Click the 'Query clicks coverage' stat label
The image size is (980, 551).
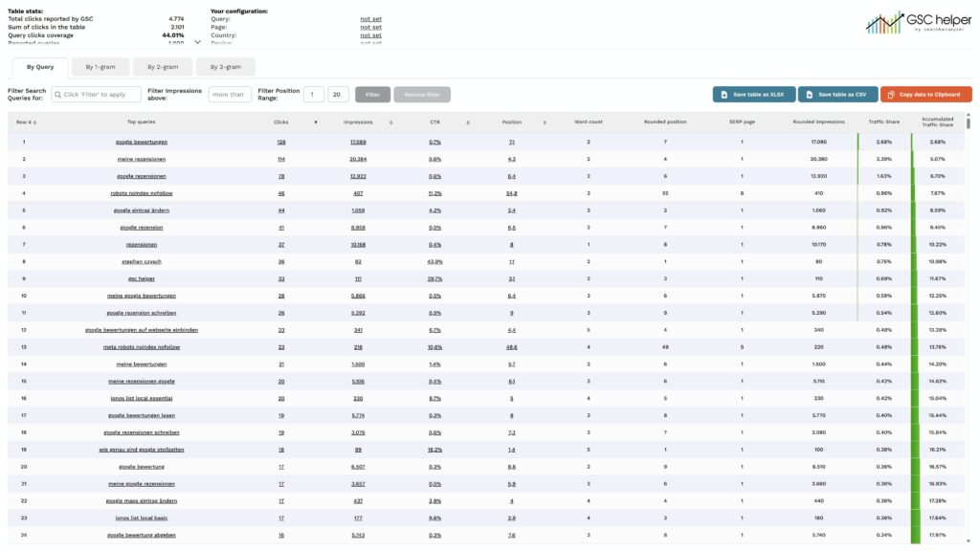click(40, 35)
